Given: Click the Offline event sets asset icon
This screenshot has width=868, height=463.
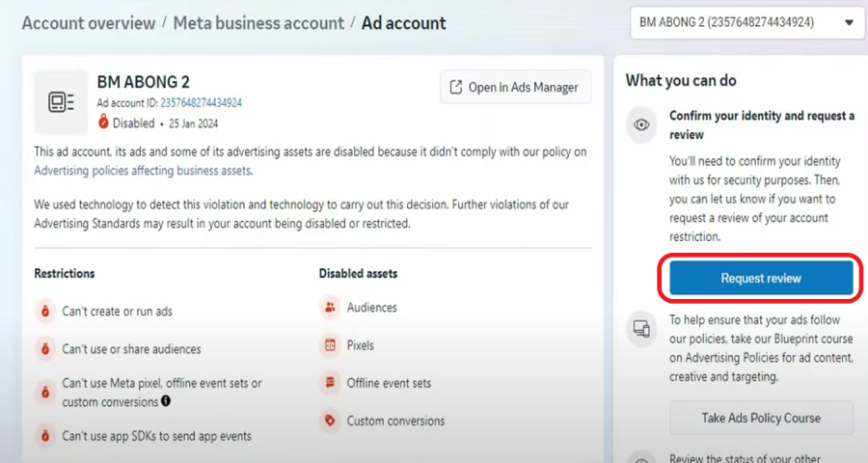Looking at the screenshot, I should point(330,383).
